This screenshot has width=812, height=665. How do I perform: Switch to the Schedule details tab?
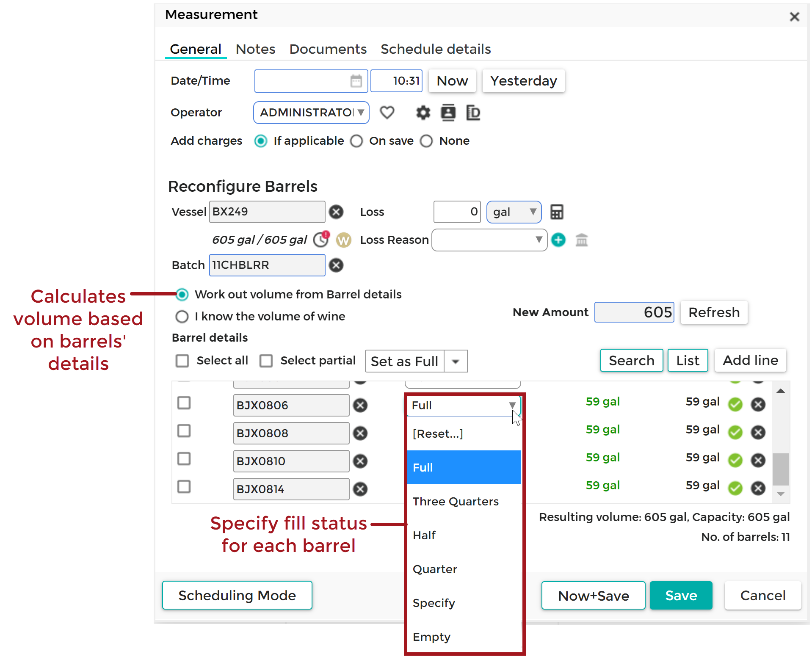435,49
